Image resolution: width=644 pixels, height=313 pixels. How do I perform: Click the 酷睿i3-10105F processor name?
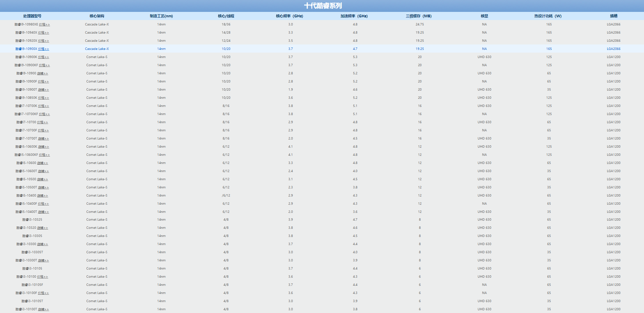32,285
